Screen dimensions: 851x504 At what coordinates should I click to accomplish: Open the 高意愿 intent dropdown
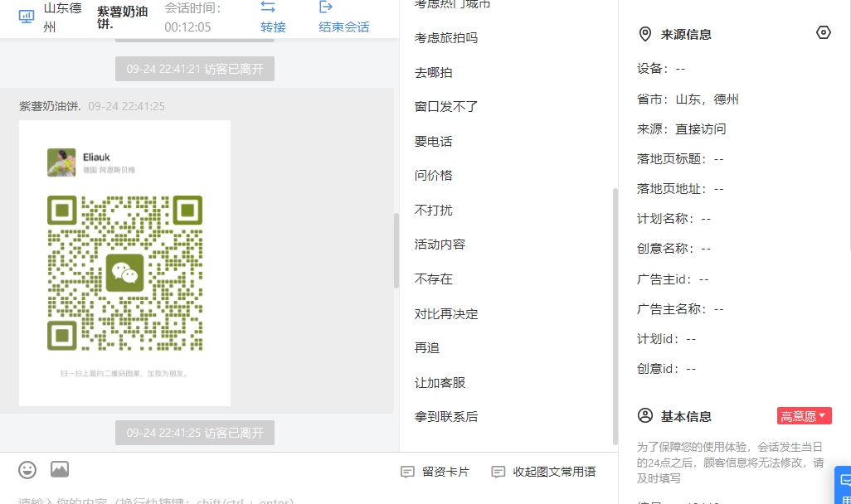pos(804,416)
